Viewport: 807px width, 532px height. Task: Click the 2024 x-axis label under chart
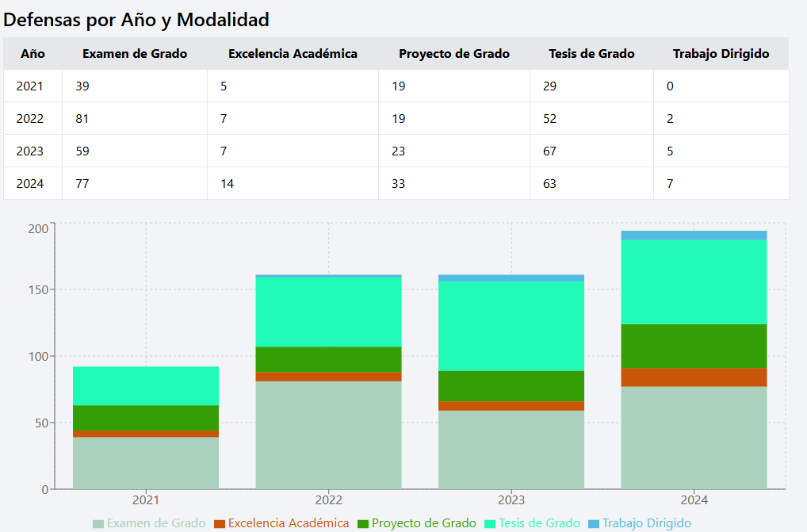point(694,499)
